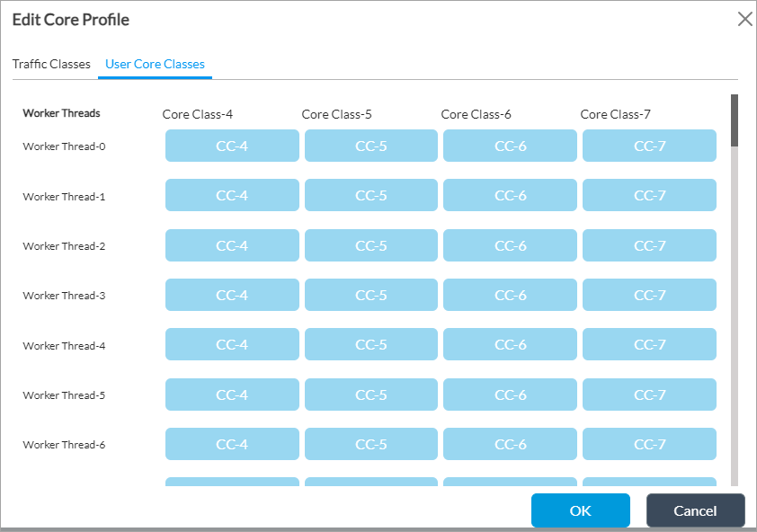Cancel the core profile edit
The height and width of the screenshot is (532, 757).
695,510
